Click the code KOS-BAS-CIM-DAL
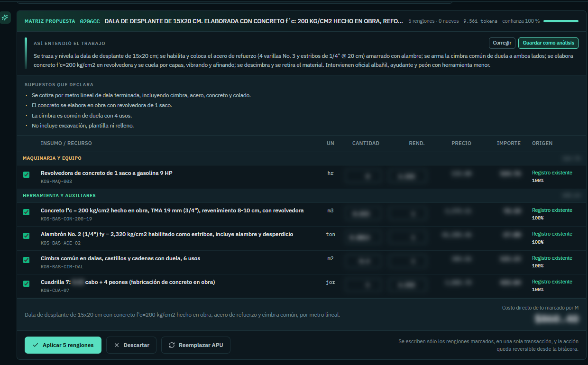This screenshot has height=365, width=588. (62, 266)
